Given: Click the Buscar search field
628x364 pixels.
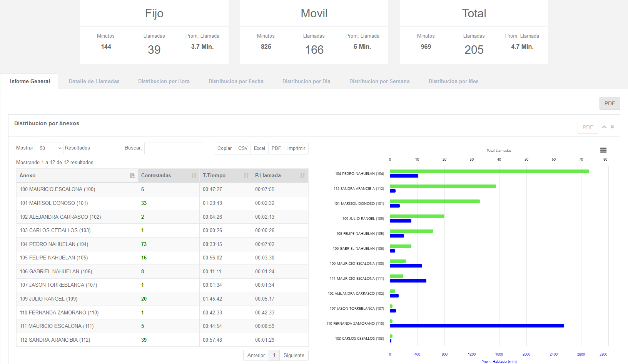Looking at the screenshot, I should (174, 148).
